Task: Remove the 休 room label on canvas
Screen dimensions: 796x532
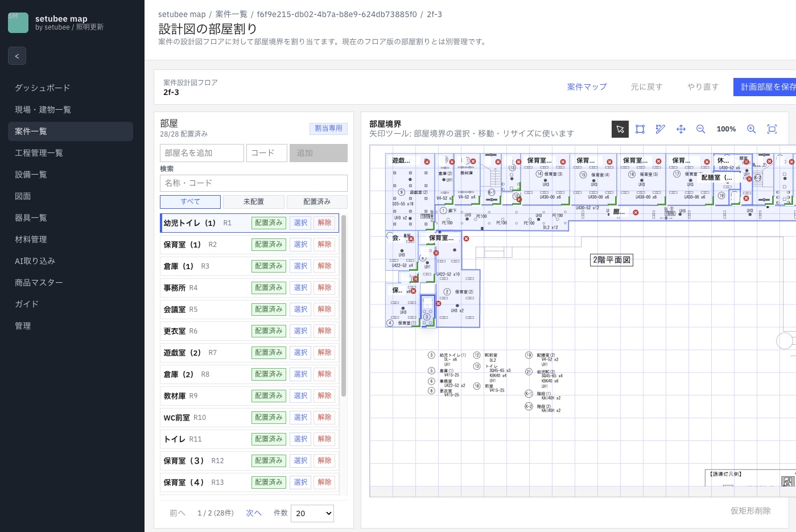Action: click(x=746, y=162)
